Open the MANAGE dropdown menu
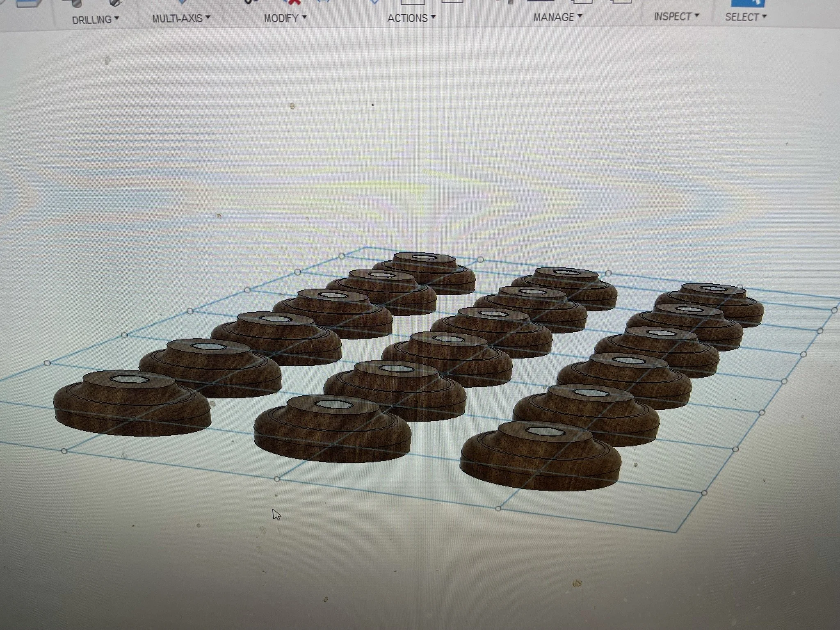 pyautogui.click(x=557, y=17)
